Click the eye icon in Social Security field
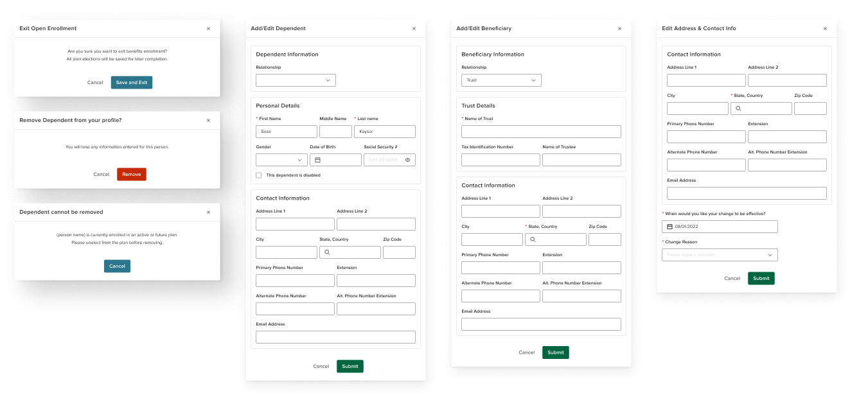The height and width of the screenshot is (418, 868). click(x=407, y=160)
